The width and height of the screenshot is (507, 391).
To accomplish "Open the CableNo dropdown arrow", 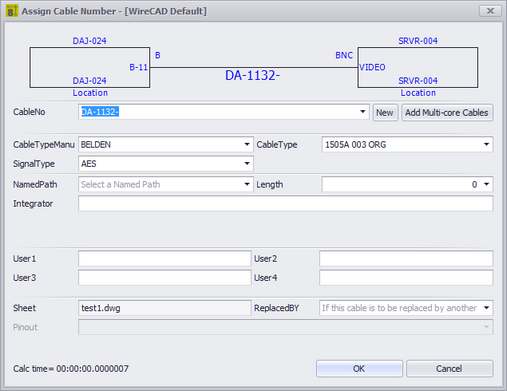I will click(x=363, y=112).
